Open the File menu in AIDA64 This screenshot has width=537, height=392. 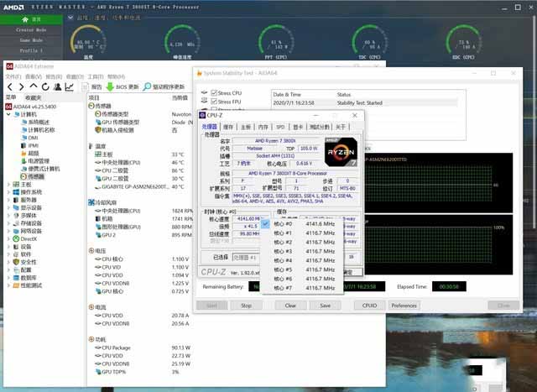[13, 76]
